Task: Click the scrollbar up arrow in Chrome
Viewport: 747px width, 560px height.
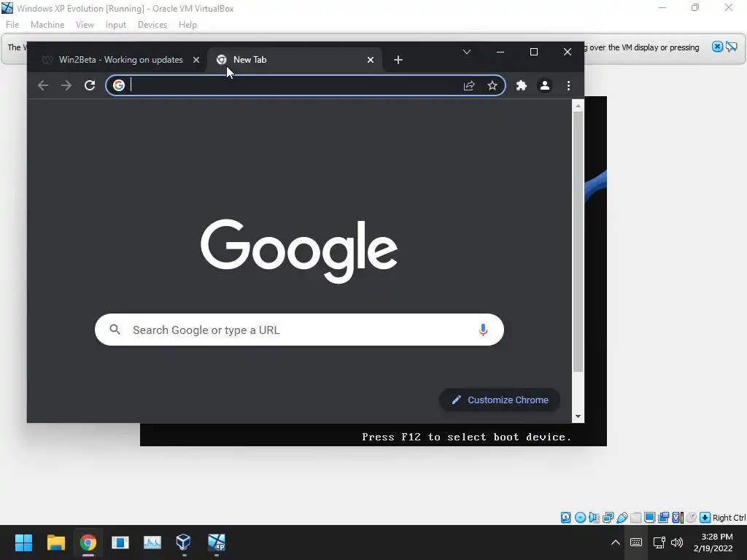Action: point(578,106)
